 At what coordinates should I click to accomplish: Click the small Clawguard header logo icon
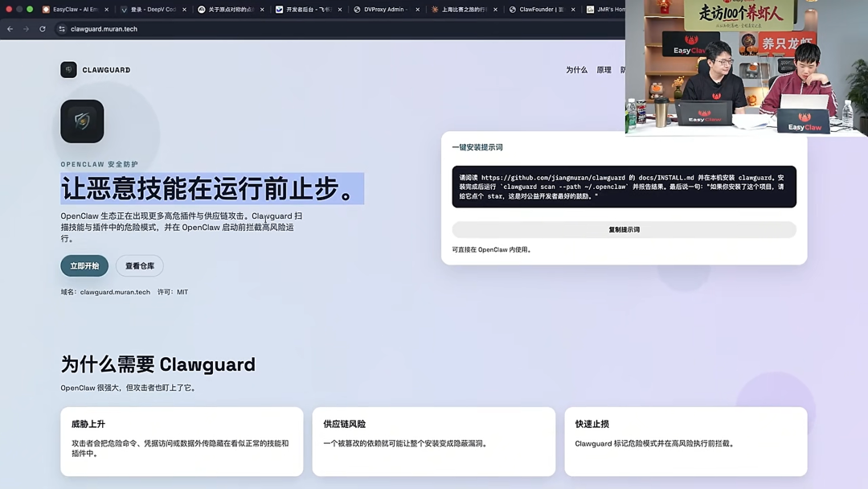[x=68, y=70]
